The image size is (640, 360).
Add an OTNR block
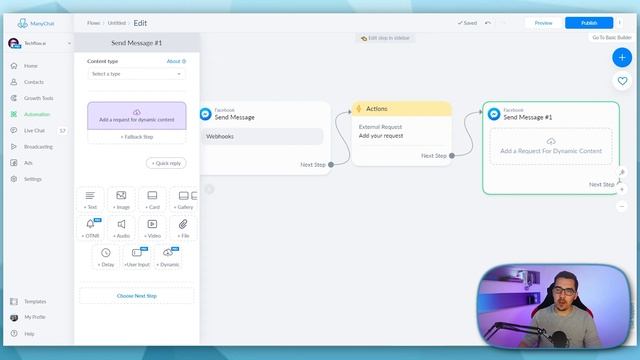coord(90,228)
